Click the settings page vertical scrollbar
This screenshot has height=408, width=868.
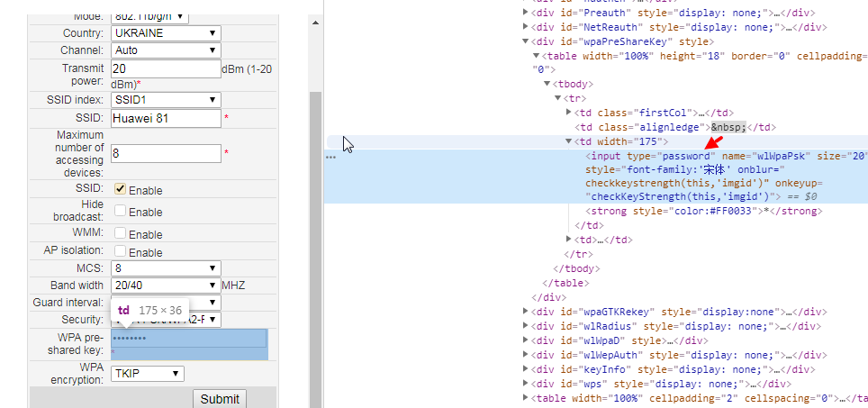click(314, 225)
